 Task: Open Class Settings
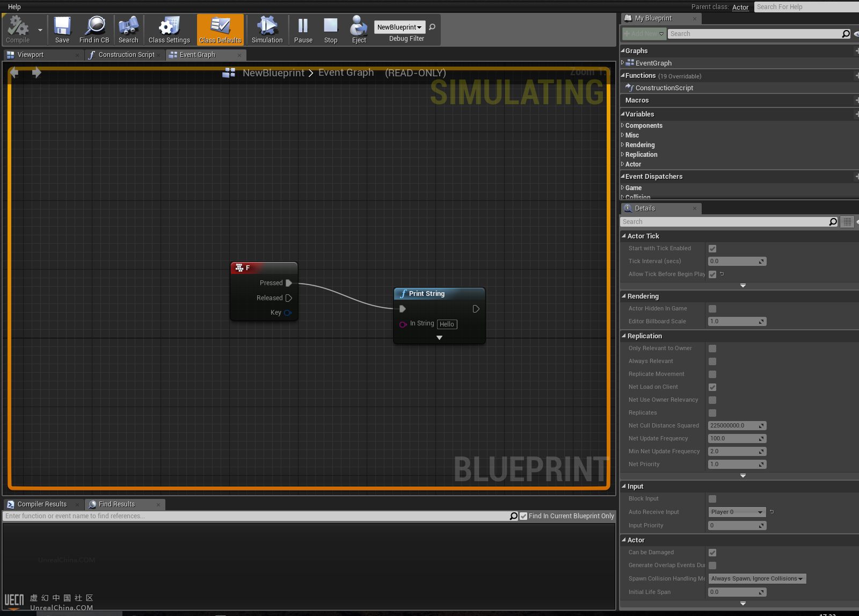tap(169, 30)
